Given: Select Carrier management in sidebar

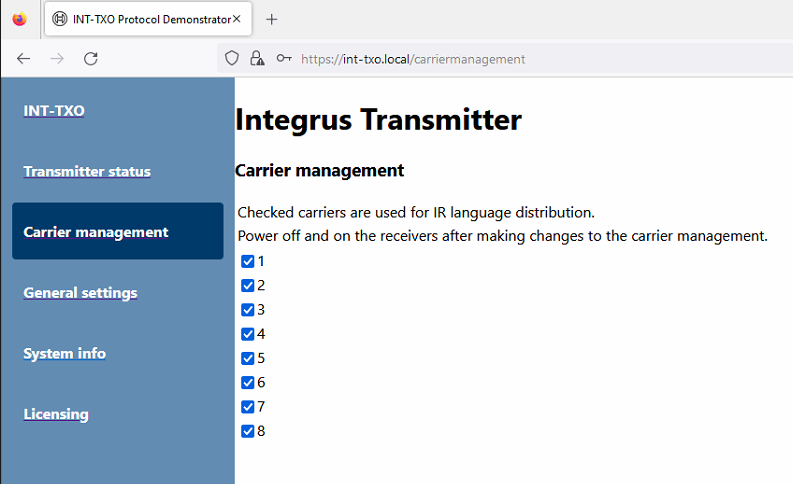Looking at the screenshot, I should [x=118, y=231].
